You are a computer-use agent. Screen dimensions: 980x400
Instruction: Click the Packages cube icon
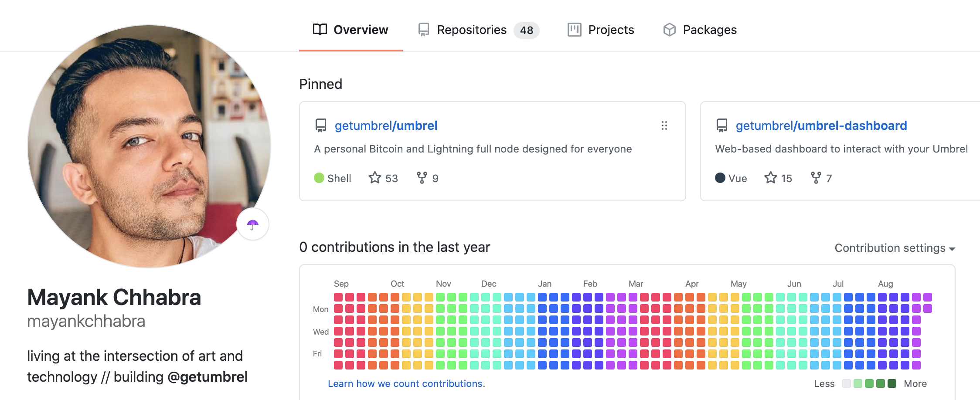(x=670, y=30)
